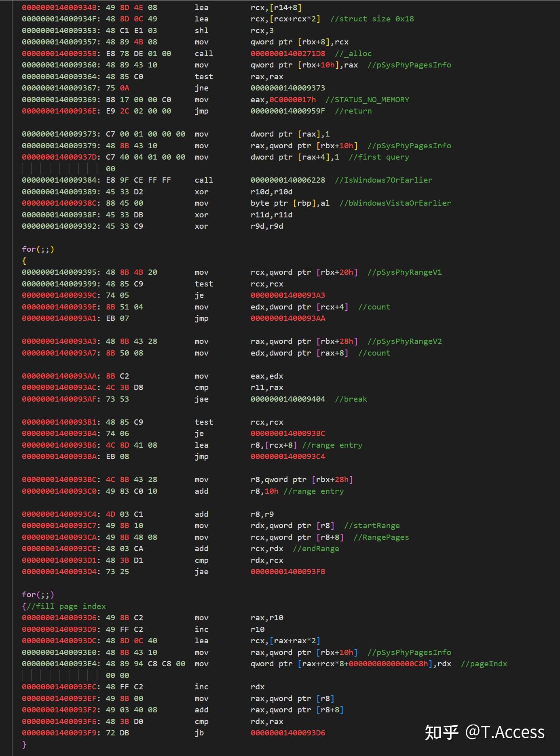Click the //break comment
Screen dimensions: 560x756
351,399
